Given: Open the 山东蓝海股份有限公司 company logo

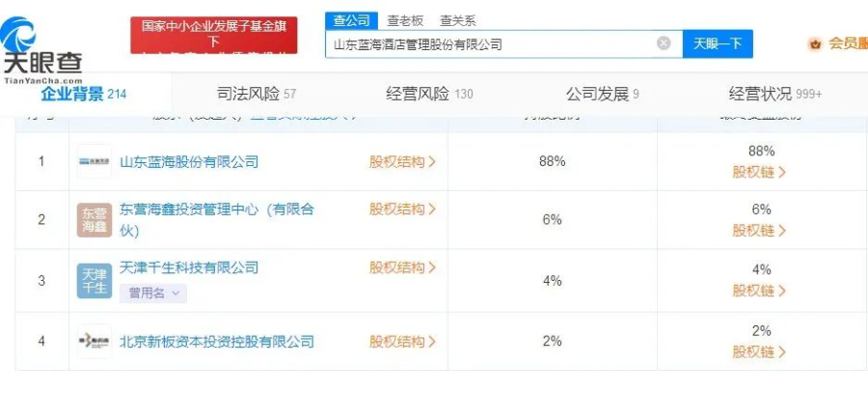Looking at the screenshot, I should (95, 162).
